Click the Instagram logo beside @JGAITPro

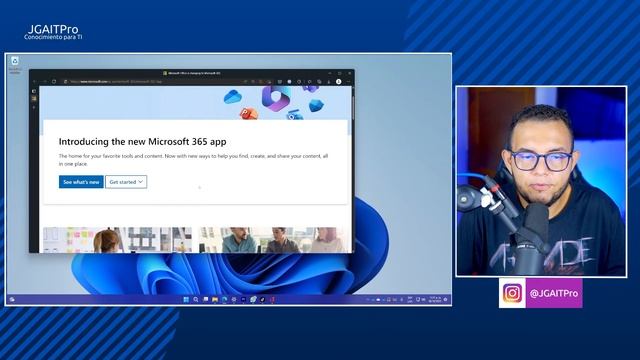[512, 293]
